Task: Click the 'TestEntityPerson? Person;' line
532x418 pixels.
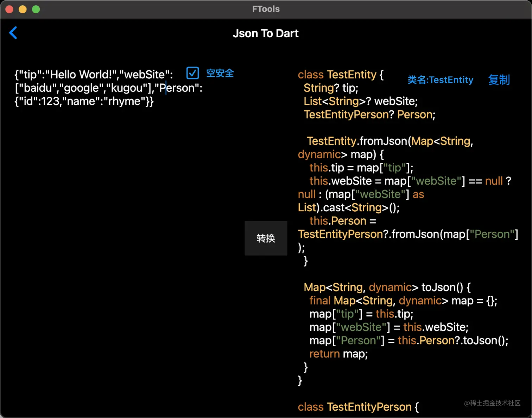Action: (369, 115)
